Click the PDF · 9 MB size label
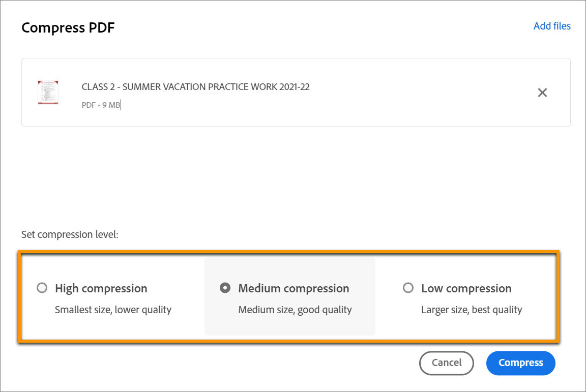 (100, 105)
